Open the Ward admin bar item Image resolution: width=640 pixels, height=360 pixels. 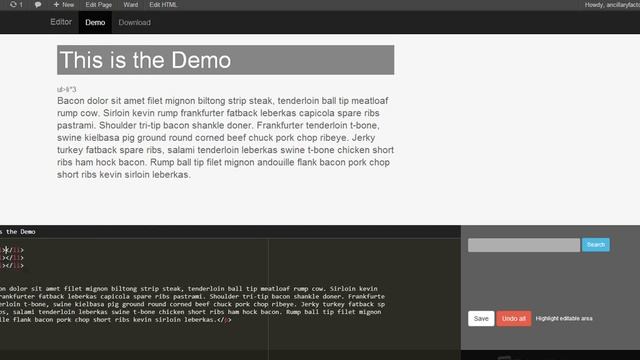131,4
